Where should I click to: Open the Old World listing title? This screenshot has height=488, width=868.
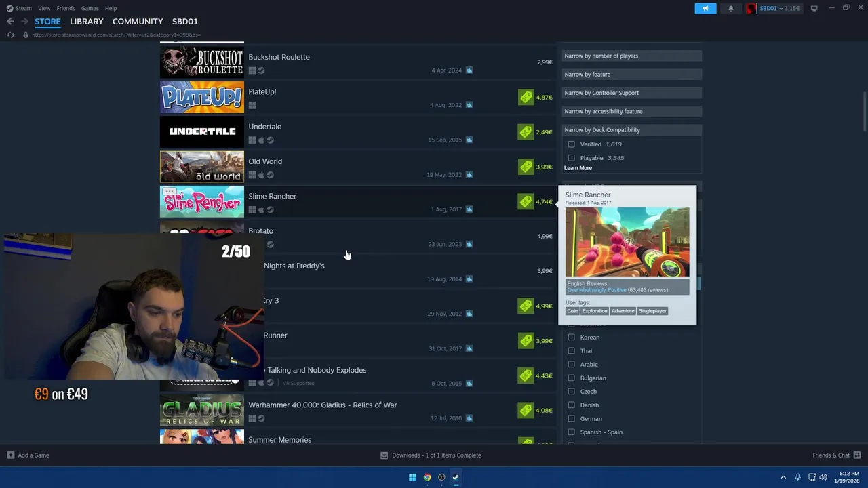click(265, 161)
